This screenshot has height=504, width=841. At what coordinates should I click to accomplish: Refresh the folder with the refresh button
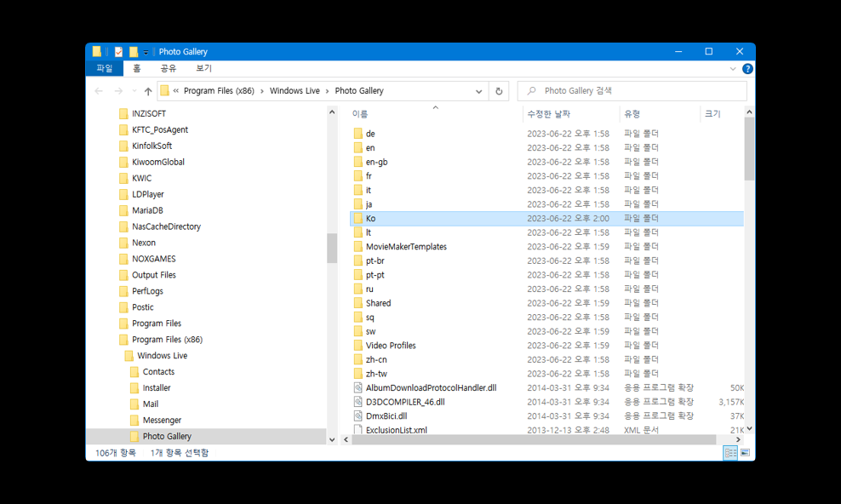(499, 91)
